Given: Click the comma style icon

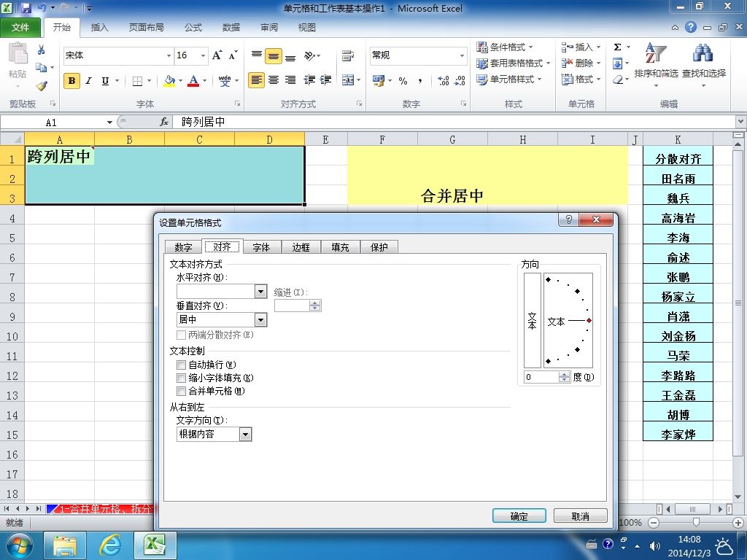Looking at the screenshot, I should 419,81.
